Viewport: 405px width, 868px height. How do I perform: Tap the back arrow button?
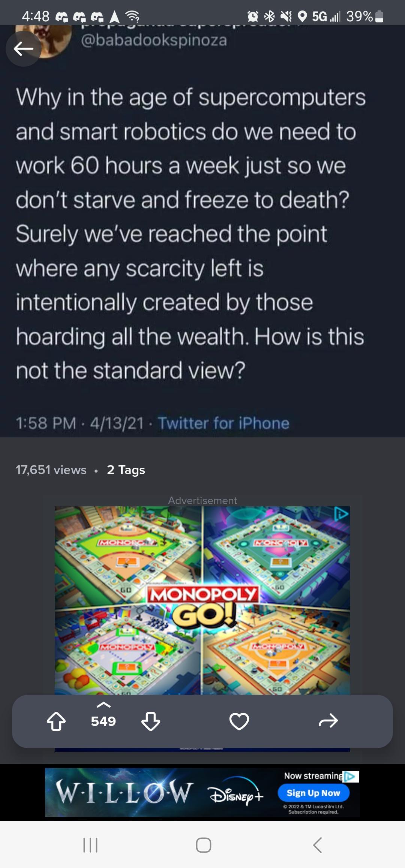(x=23, y=49)
